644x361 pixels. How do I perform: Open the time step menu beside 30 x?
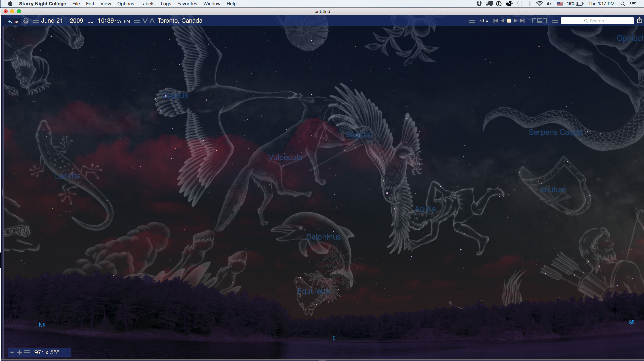pos(472,21)
